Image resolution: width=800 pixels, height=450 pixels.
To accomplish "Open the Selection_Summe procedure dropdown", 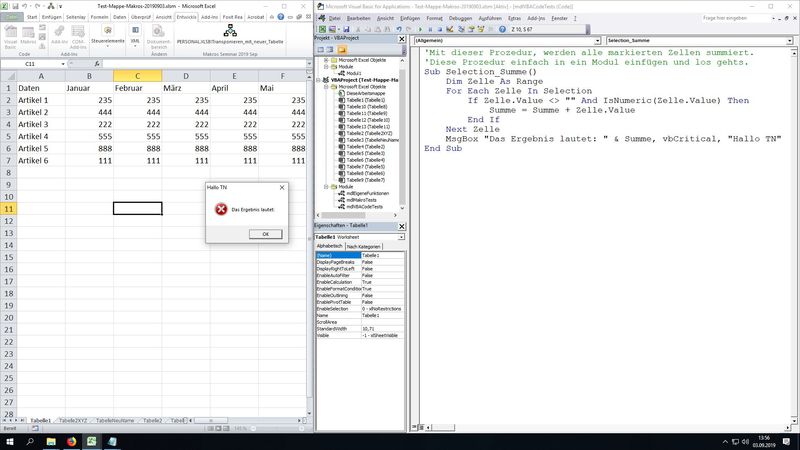I will [789, 40].
